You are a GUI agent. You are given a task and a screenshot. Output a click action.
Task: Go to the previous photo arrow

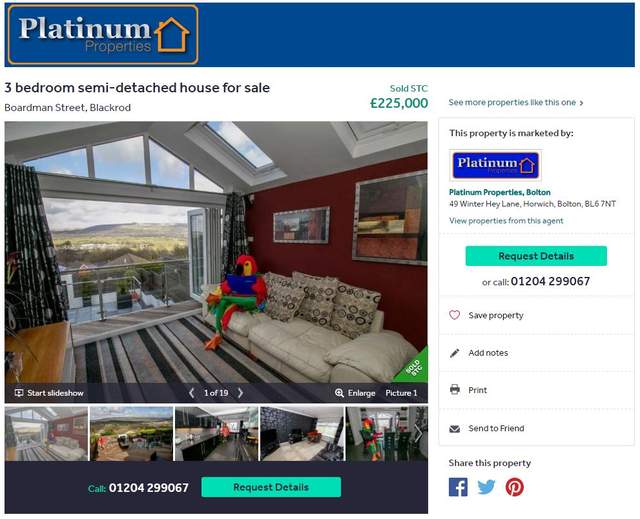tap(191, 393)
